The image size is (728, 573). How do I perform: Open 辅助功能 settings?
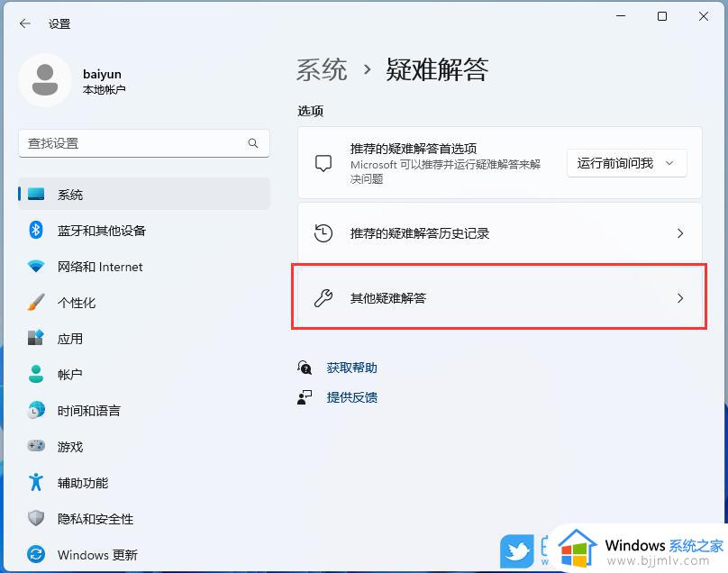[x=144, y=482]
